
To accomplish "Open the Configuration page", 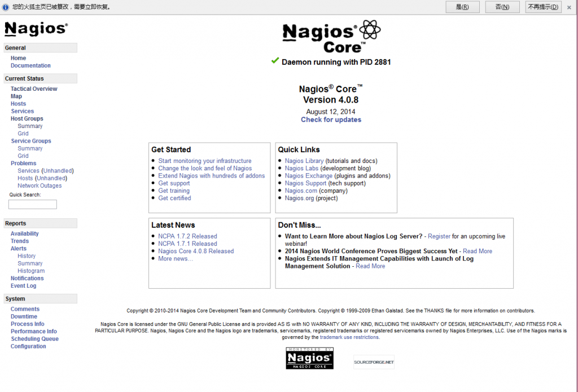I will click(28, 346).
